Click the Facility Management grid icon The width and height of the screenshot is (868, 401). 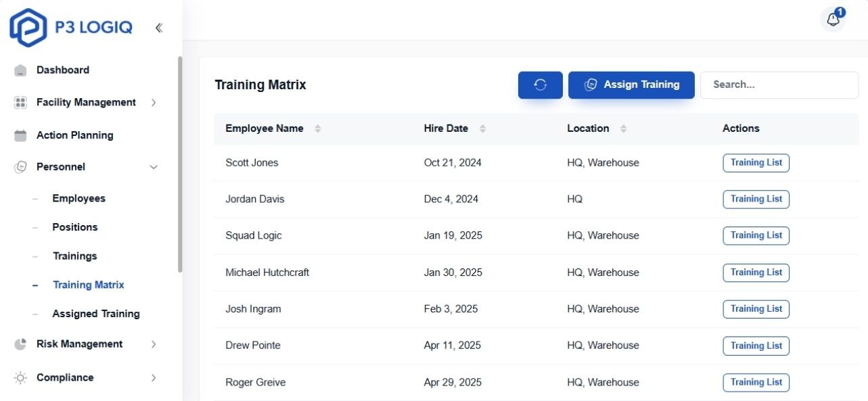[x=20, y=103]
